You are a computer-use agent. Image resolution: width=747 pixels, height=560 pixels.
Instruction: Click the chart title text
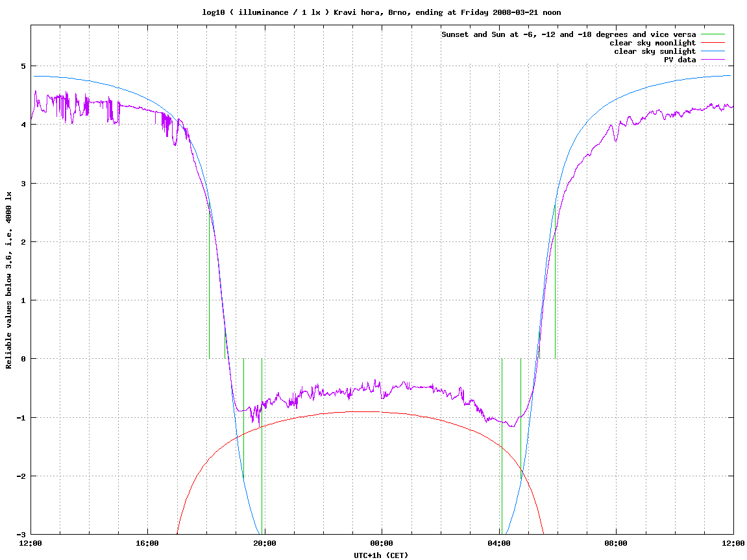[382, 12]
